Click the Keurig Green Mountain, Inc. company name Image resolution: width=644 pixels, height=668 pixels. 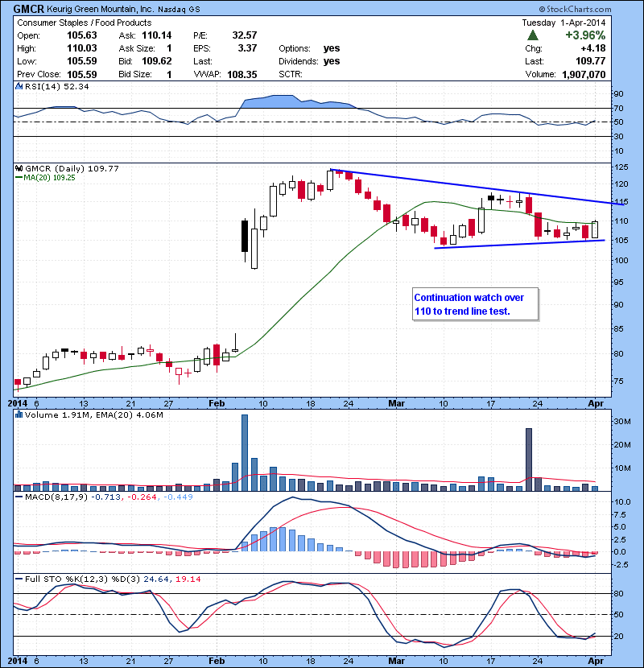100,9
